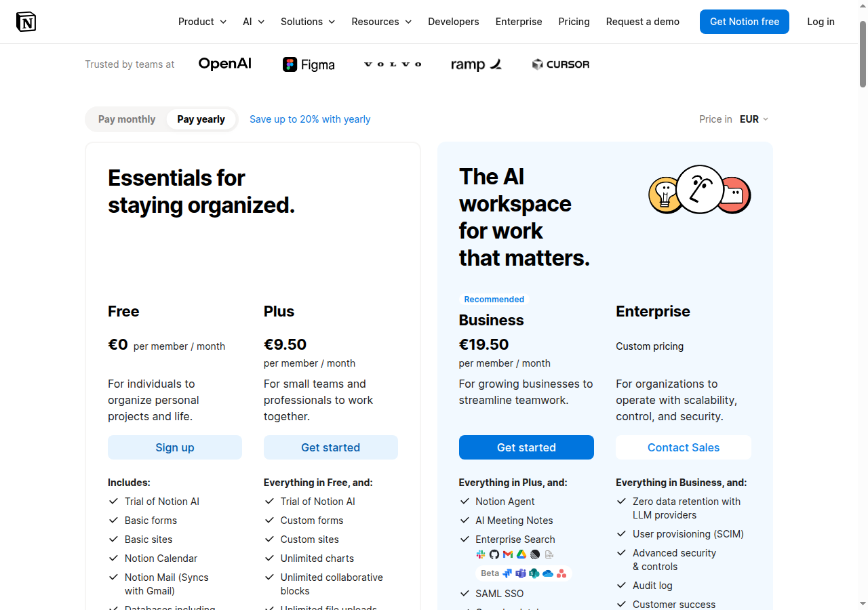Click the OpenAI logo

pos(225,64)
